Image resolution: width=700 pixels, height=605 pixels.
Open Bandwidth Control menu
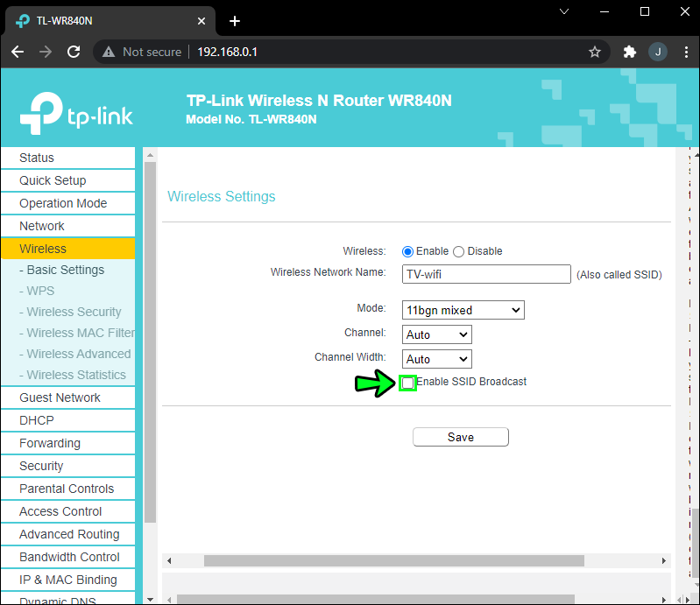[67, 557]
